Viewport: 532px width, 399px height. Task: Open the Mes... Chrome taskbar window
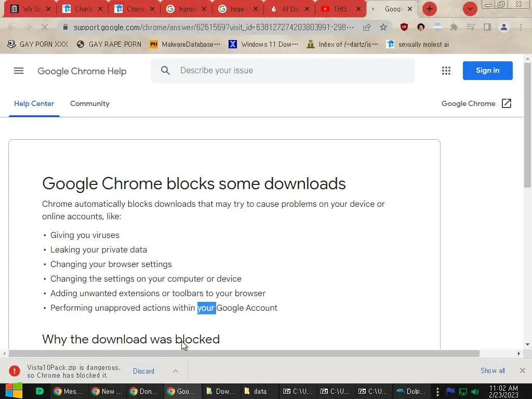[69, 392]
